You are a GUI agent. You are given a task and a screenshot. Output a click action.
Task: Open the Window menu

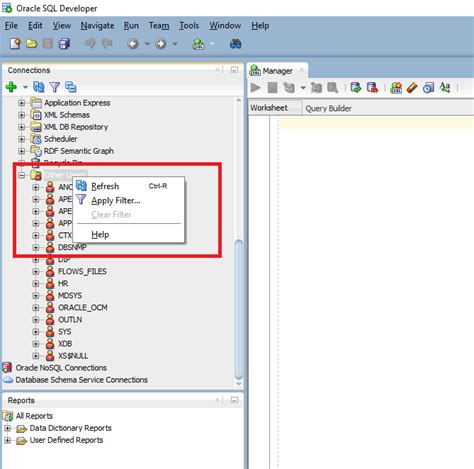225,26
